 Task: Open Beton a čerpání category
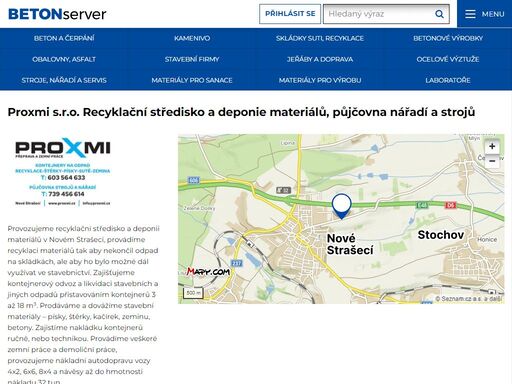pyautogui.click(x=64, y=38)
